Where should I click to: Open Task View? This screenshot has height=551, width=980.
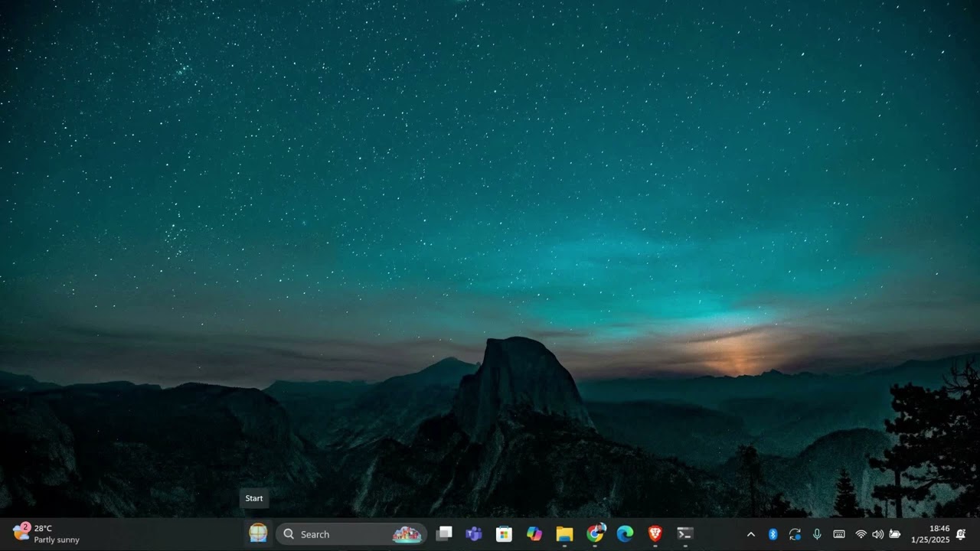pos(444,534)
